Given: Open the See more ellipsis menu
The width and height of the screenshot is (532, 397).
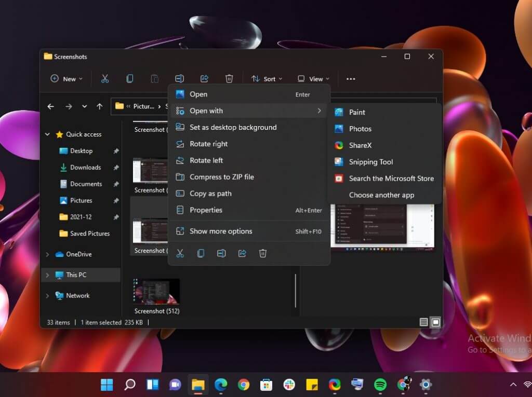Looking at the screenshot, I should 351,79.
